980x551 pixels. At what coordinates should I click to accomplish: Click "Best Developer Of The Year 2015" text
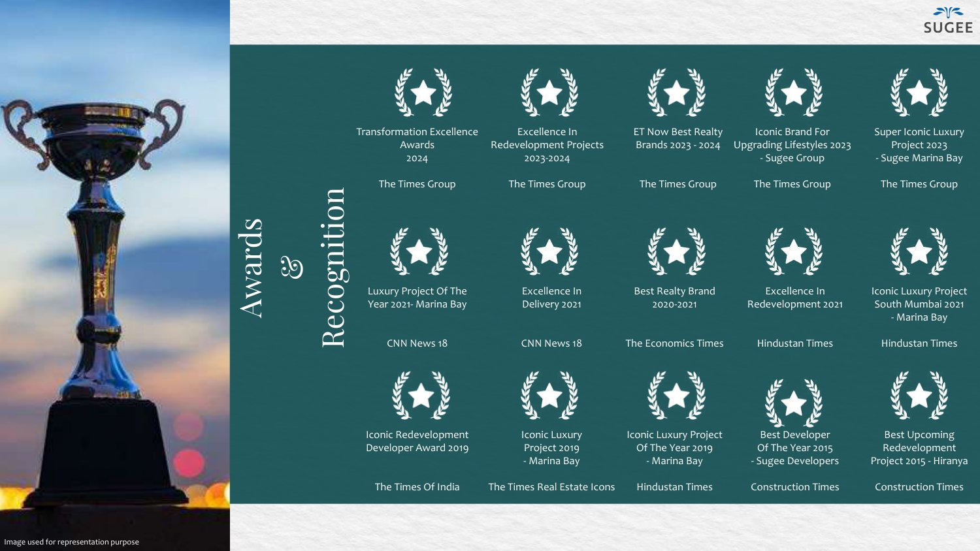795,441
